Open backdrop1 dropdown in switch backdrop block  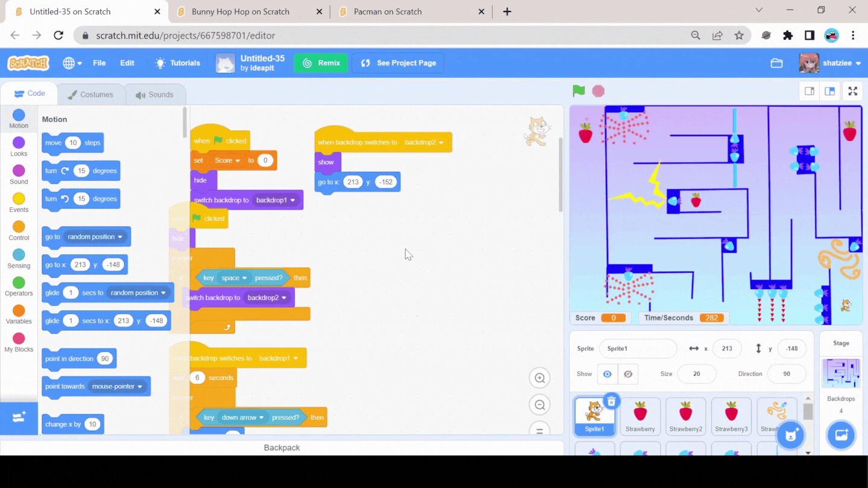[275, 200]
